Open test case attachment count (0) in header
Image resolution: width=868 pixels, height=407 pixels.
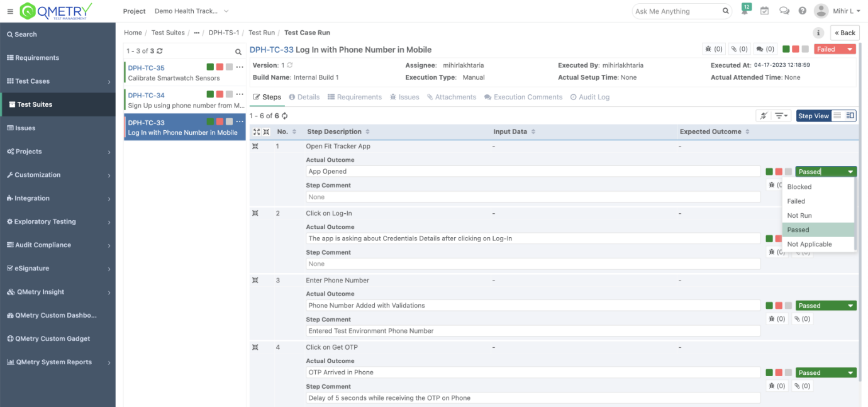pos(739,49)
